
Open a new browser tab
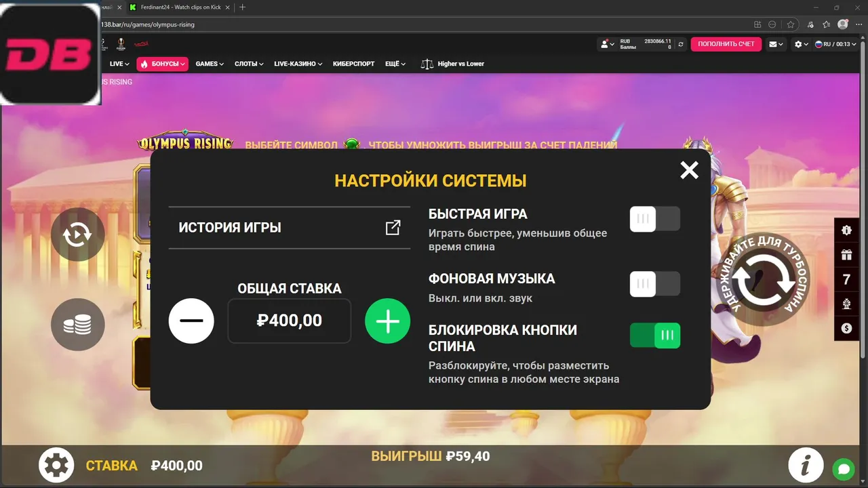243,7
